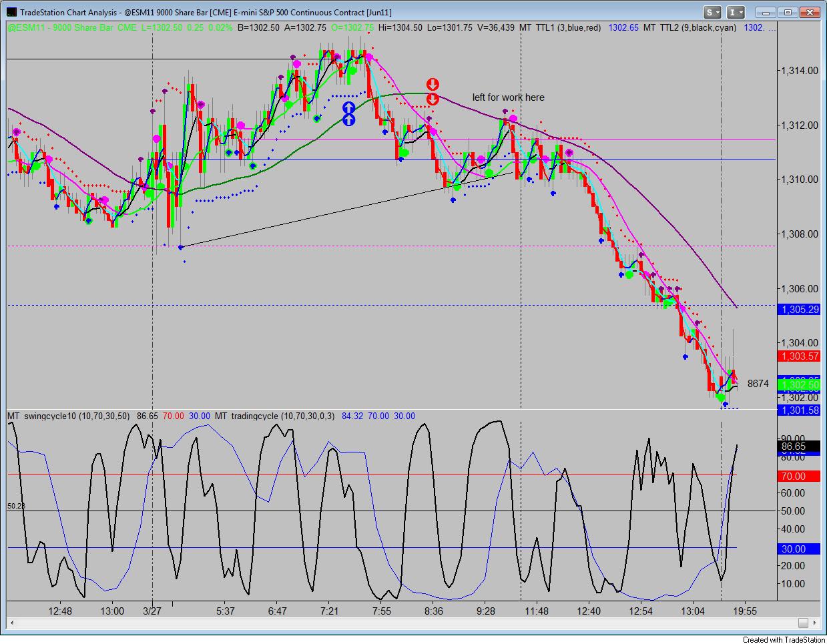Image resolution: width=827 pixels, height=644 pixels.
Task: Click the blue 1,301.58 price axis marker
Action: (x=799, y=410)
